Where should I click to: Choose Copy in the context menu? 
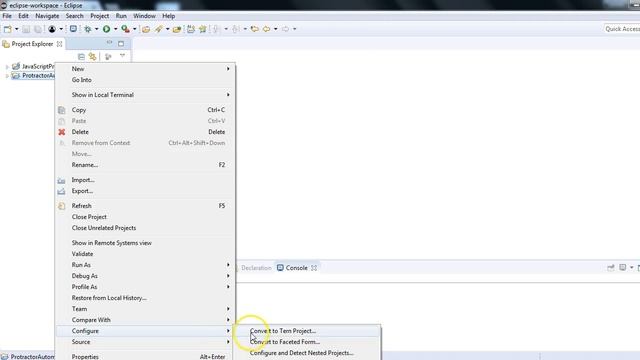pos(145,110)
